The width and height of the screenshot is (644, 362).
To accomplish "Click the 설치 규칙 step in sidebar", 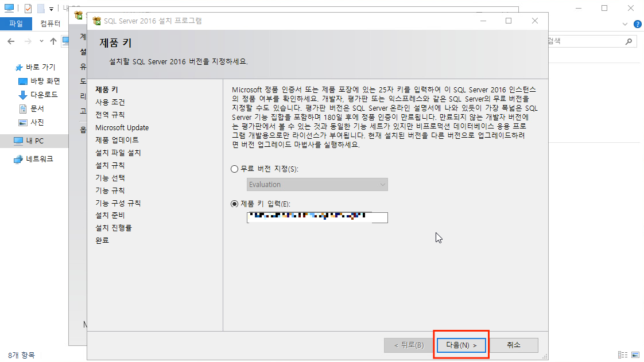I will coord(110,165).
